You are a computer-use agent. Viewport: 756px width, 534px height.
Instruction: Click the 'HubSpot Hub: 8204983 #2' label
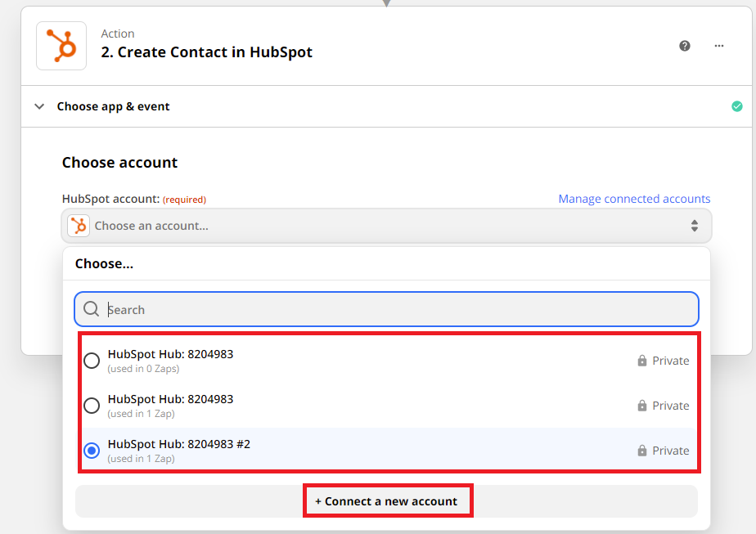(x=179, y=444)
